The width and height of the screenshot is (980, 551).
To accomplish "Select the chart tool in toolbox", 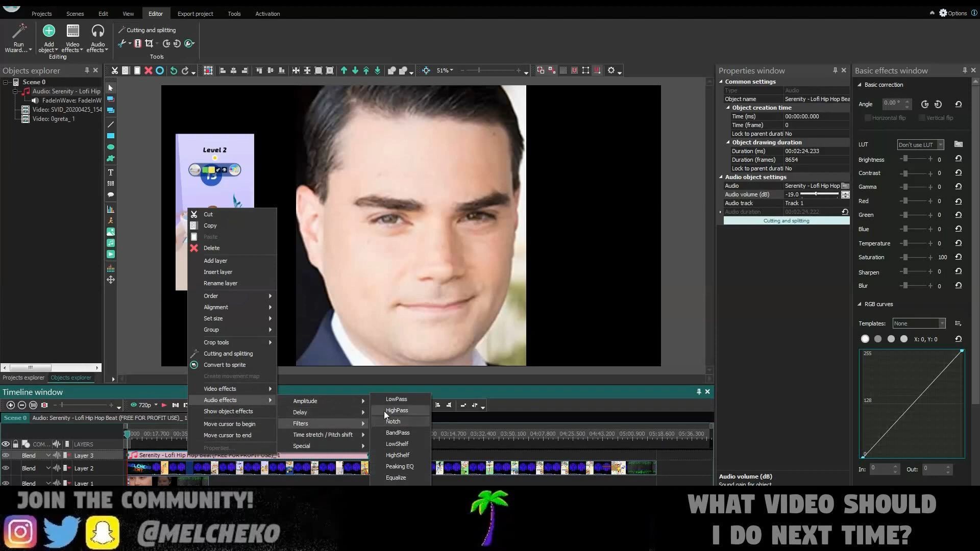I will 110,209.
